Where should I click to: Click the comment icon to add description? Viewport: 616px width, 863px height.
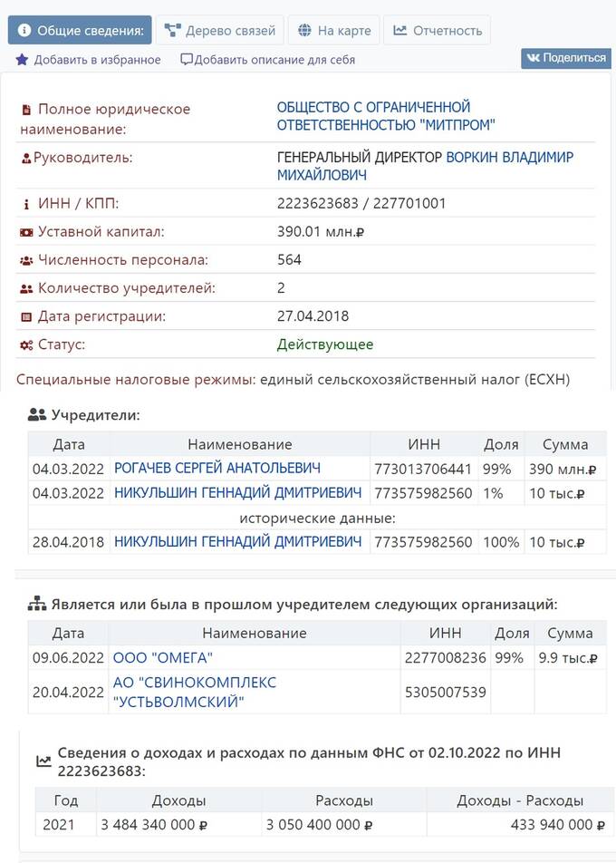pos(187,60)
